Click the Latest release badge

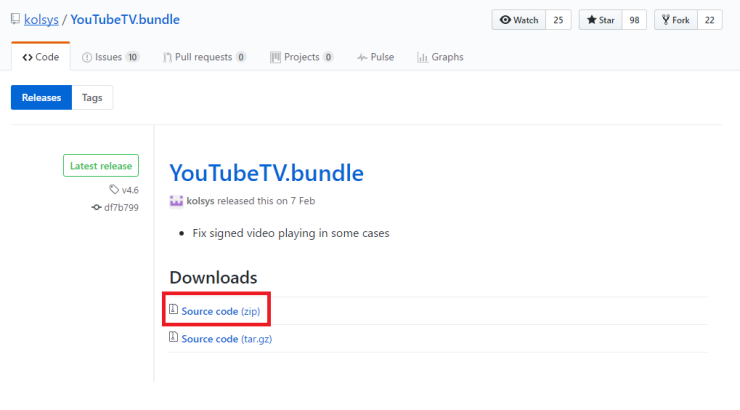101,166
